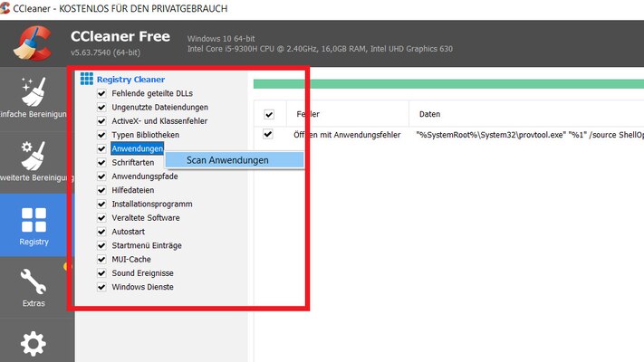Select the Autostart entry in list

[x=131, y=232]
